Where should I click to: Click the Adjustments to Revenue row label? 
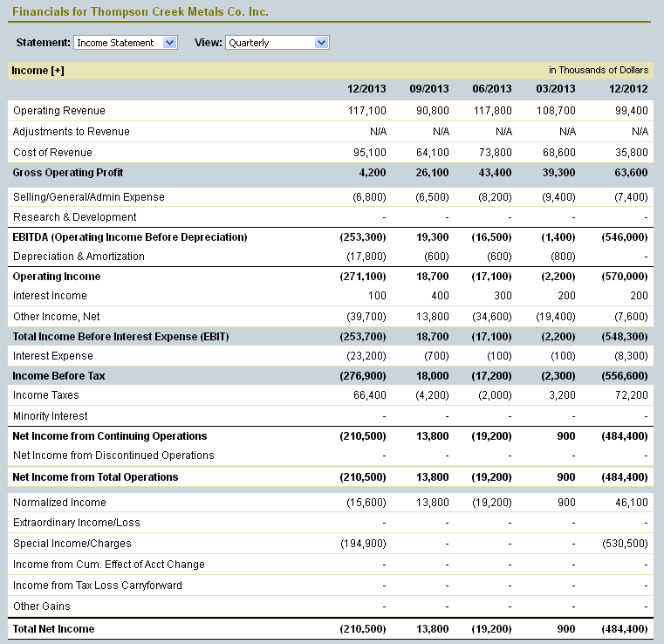72,132
